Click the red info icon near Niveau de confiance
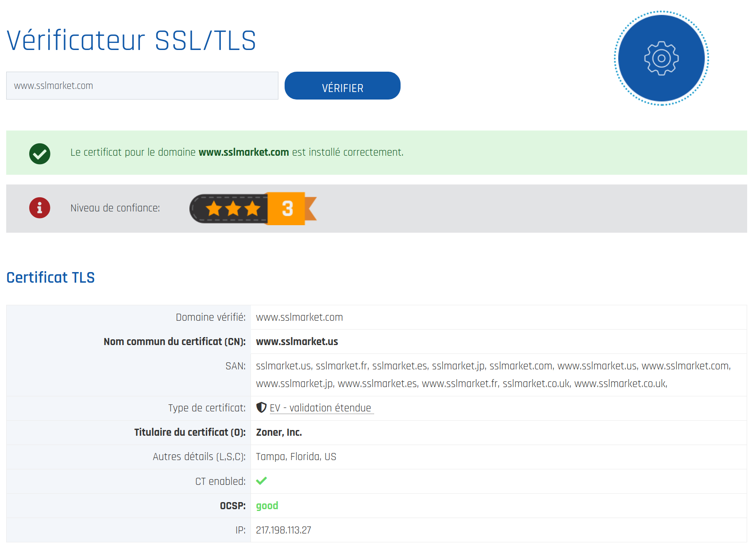The image size is (756, 549). point(40,208)
